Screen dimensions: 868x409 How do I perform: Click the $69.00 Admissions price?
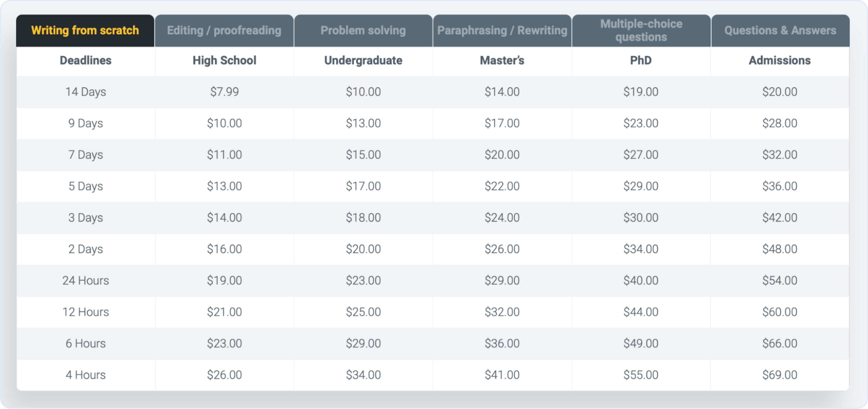click(780, 375)
